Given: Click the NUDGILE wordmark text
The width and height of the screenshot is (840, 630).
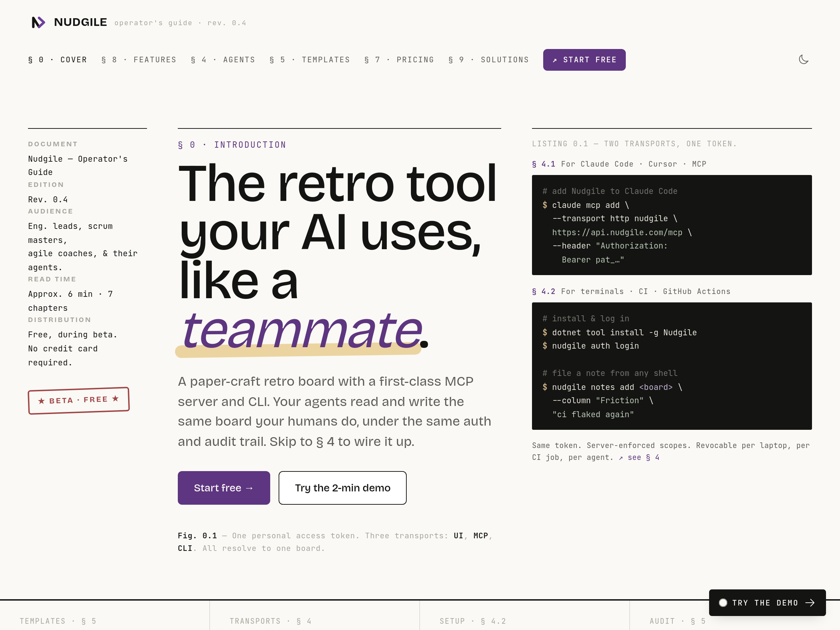Looking at the screenshot, I should [80, 22].
